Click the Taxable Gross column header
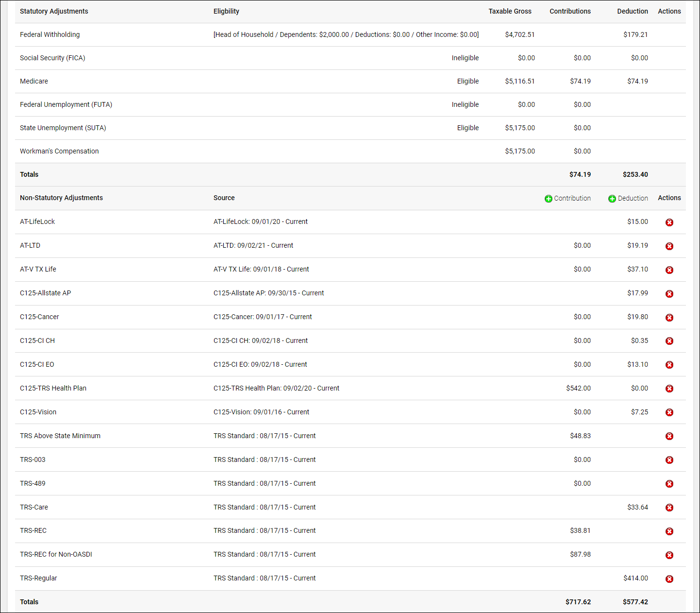Screen dimensions: 700x613 click(x=510, y=11)
